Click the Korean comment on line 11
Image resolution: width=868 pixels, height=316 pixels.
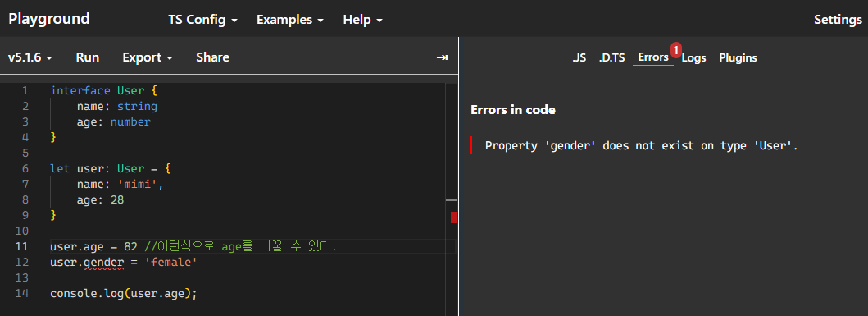239,246
